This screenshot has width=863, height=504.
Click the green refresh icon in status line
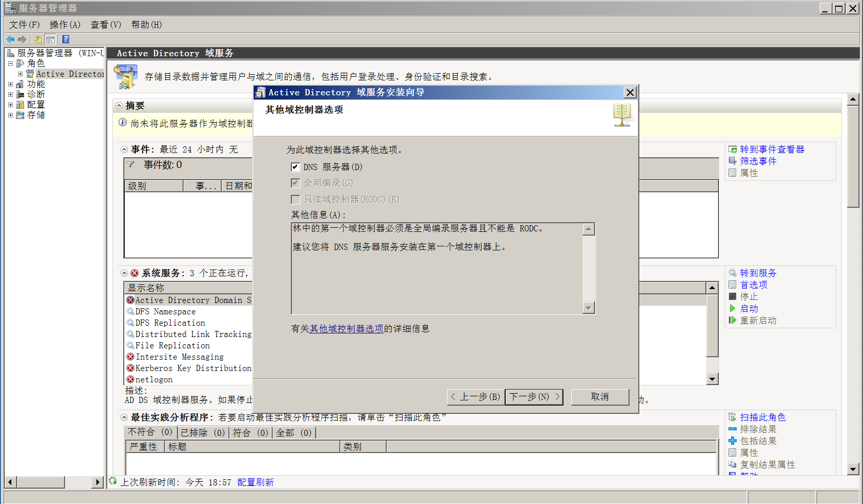click(113, 481)
